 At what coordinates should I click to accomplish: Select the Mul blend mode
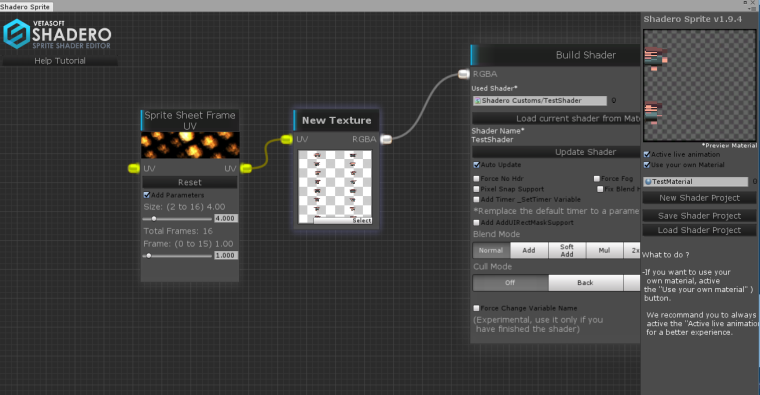(x=604, y=250)
